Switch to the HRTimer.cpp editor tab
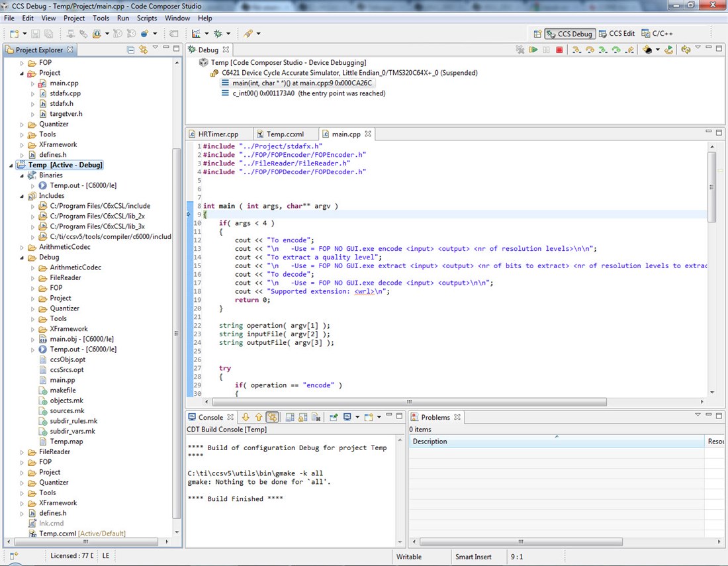The height and width of the screenshot is (566, 728). 217,134
